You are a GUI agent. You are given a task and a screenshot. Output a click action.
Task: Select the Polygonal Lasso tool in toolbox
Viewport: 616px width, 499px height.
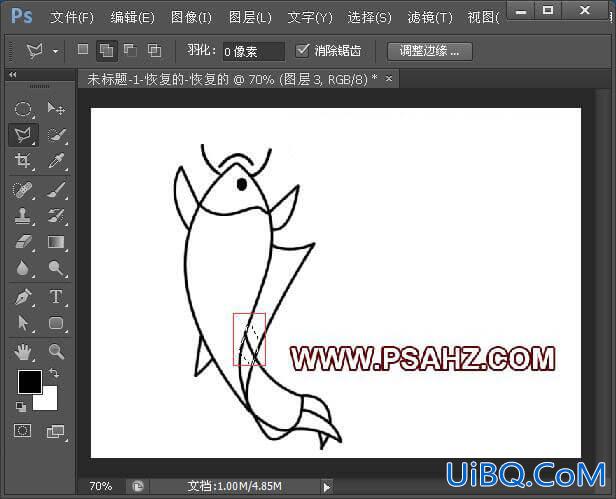23,135
